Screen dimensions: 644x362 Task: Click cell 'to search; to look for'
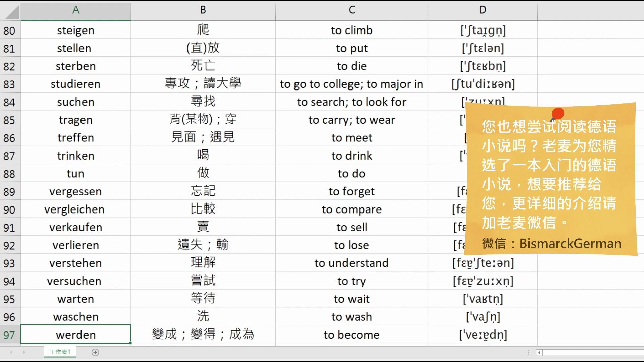(352, 102)
